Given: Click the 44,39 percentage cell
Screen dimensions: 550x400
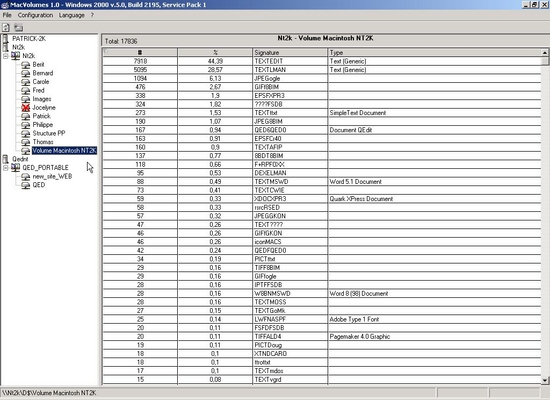Looking at the screenshot, I should [x=215, y=61].
